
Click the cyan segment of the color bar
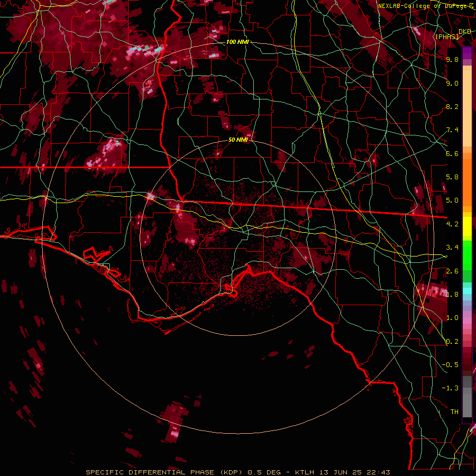467,291
